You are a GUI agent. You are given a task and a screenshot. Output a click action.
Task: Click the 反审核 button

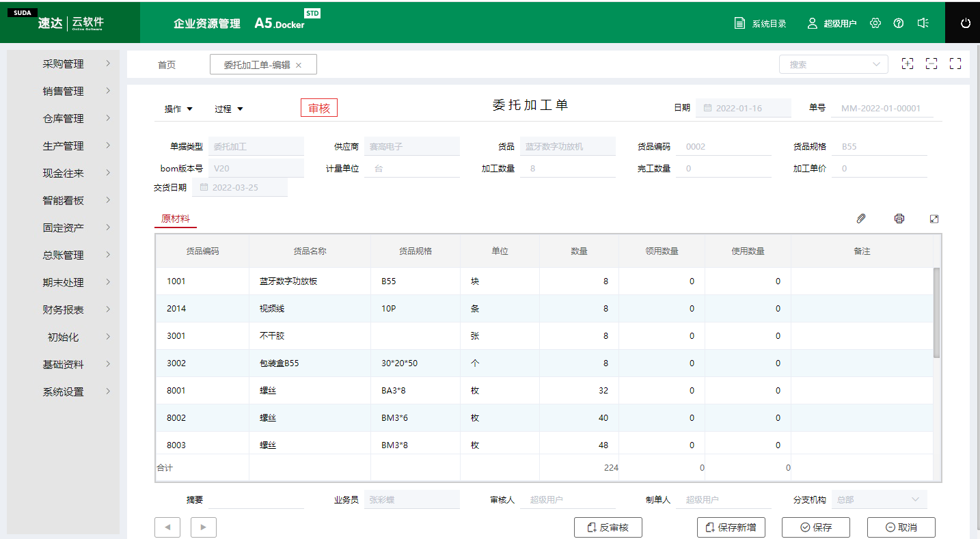(608, 527)
